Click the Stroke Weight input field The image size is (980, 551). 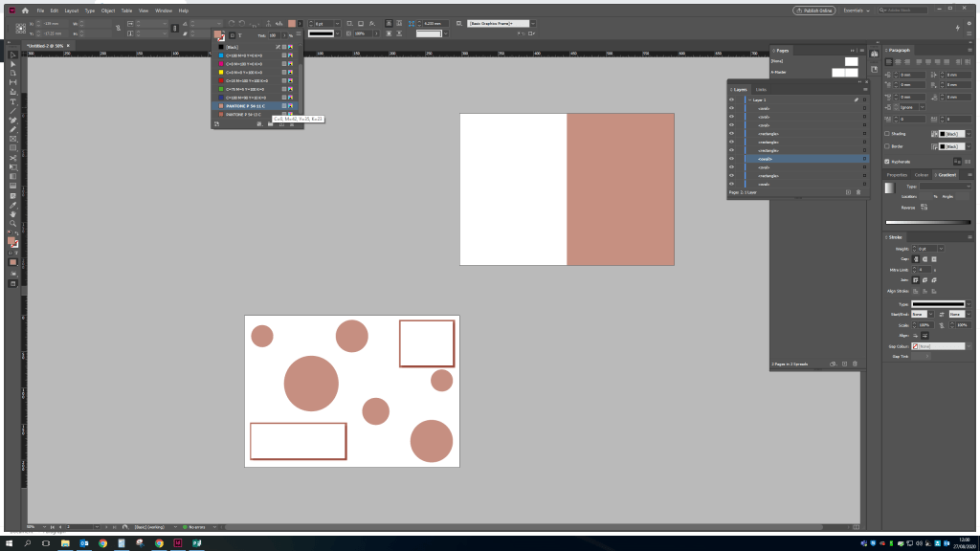[925, 248]
